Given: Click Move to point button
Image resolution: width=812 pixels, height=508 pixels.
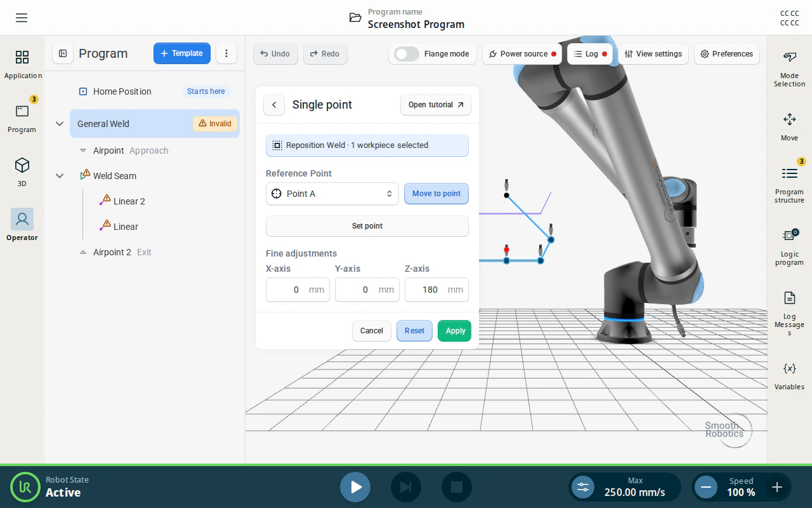Looking at the screenshot, I should coord(436,194).
